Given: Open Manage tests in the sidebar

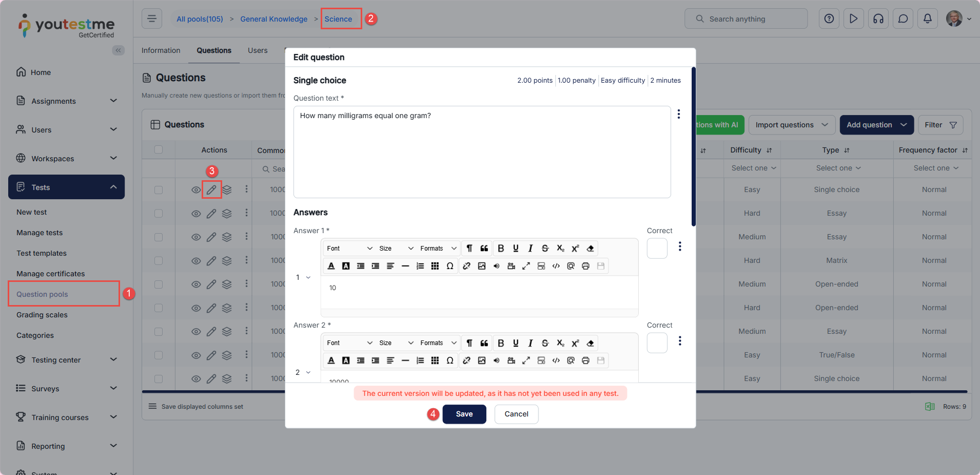Looking at the screenshot, I should pyautogui.click(x=40, y=233).
